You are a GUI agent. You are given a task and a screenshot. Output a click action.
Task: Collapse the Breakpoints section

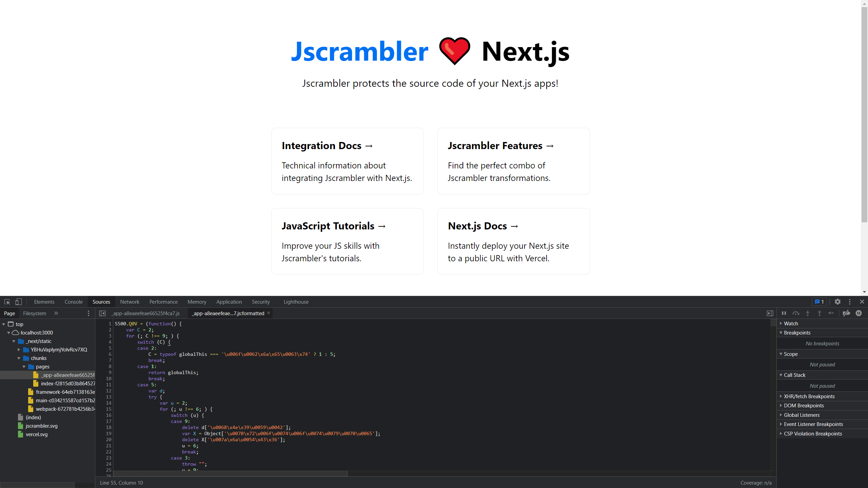coord(822,332)
